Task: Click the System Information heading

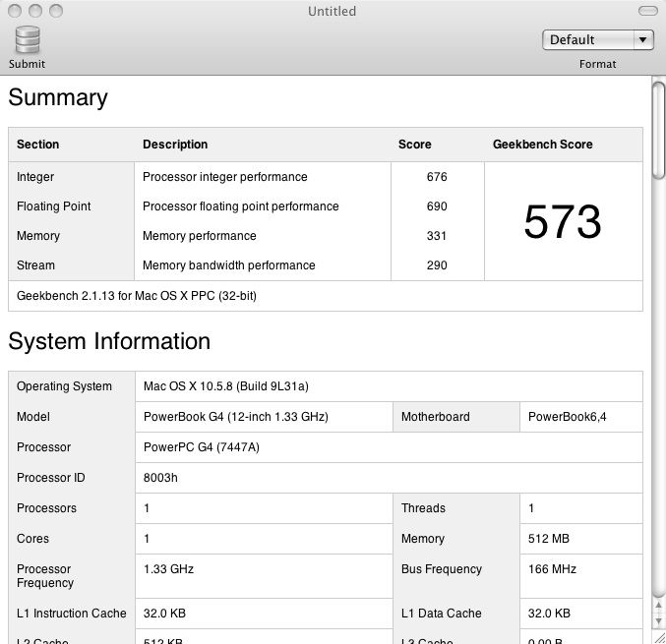Action: pyautogui.click(x=109, y=341)
